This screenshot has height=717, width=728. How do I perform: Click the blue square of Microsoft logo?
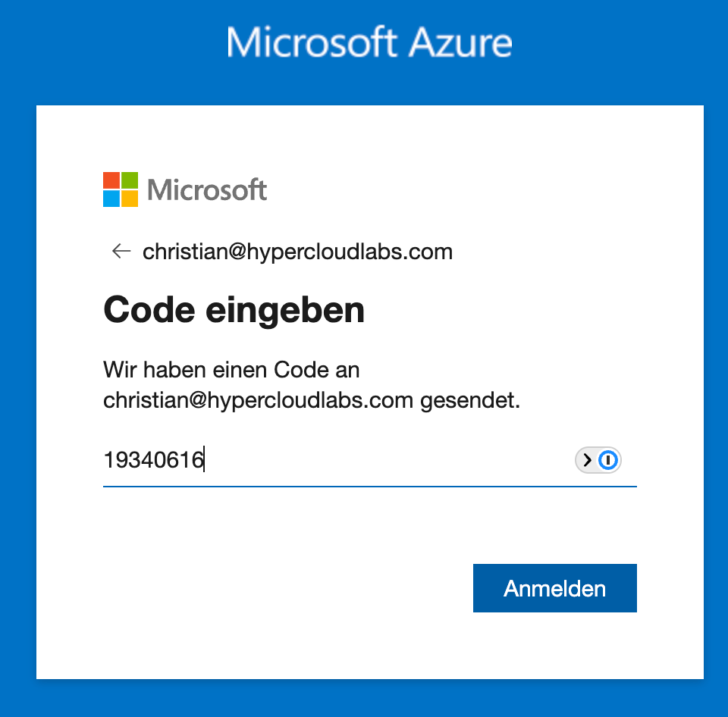[111, 199]
